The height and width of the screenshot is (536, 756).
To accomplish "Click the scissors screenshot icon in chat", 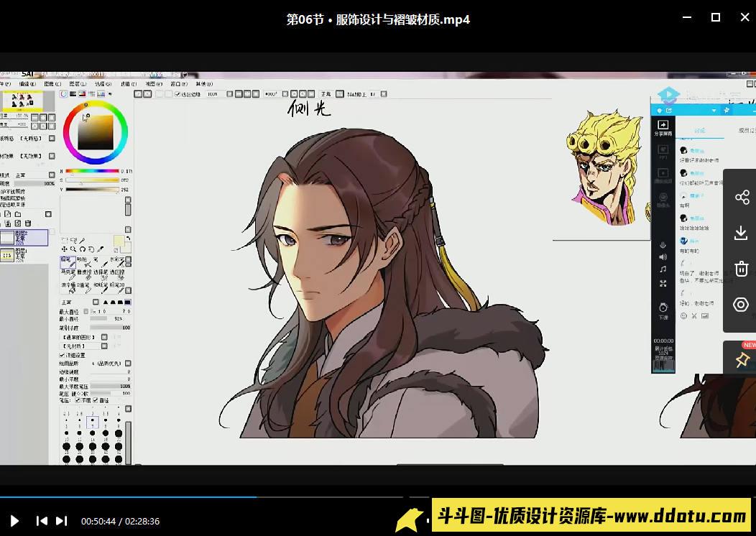I will pyautogui.click(x=694, y=315).
